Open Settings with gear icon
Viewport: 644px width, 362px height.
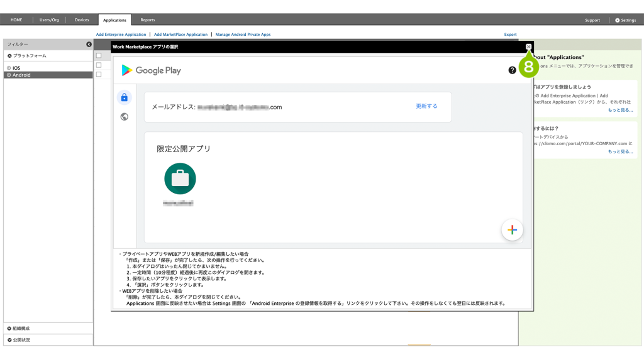pyautogui.click(x=625, y=20)
